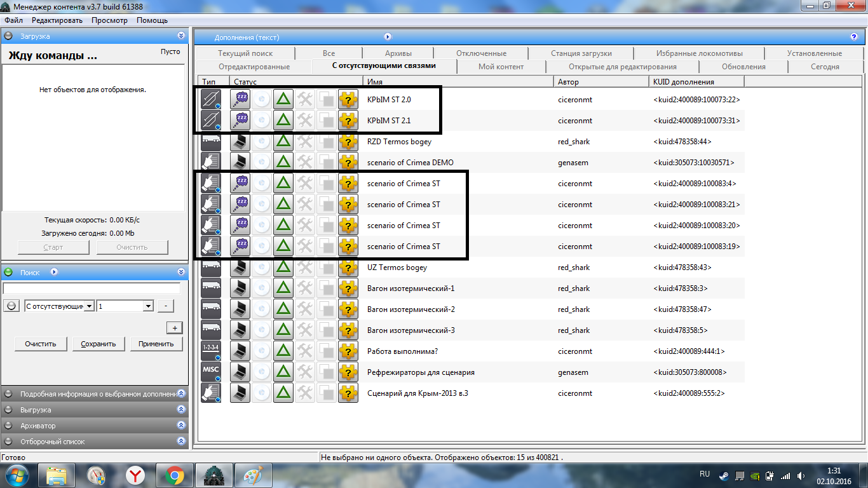Open the Редактировать menu
Image resolution: width=868 pixels, height=488 pixels.
click(x=57, y=20)
